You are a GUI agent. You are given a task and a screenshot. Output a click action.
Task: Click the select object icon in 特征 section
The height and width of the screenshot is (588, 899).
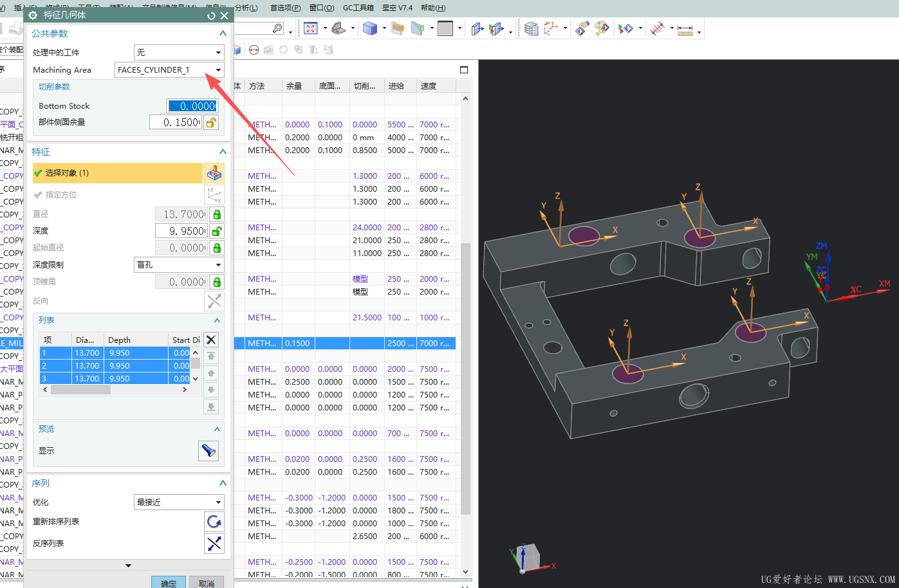[x=214, y=173]
